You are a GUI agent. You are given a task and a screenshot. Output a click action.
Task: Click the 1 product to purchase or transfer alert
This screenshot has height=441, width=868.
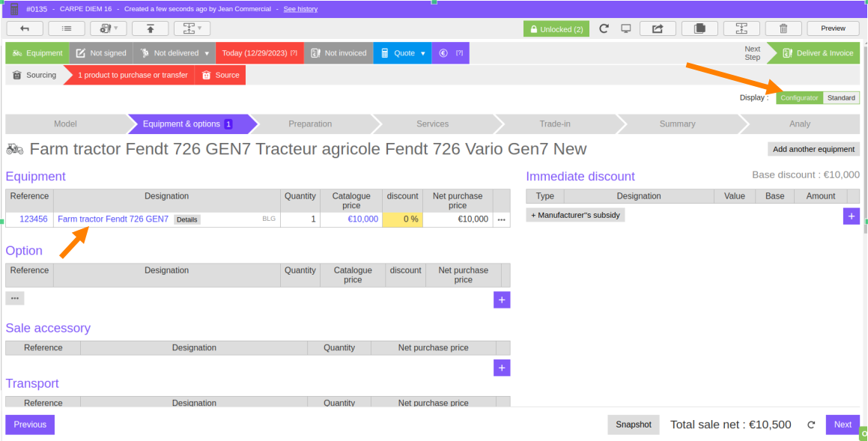(x=133, y=75)
